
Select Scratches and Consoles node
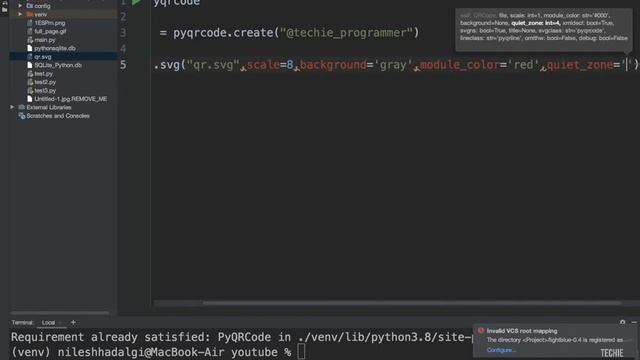click(x=58, y=116)
